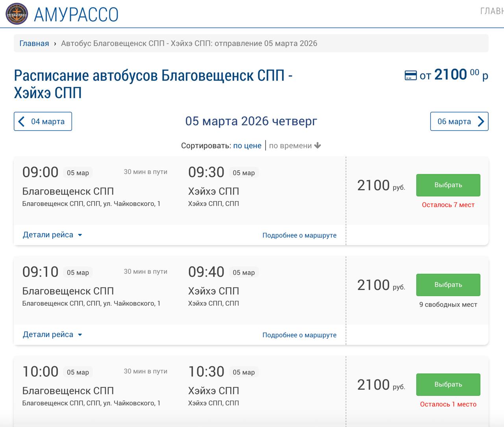
Task: Advance to 06 марта schedule
Action: [459, 121]
